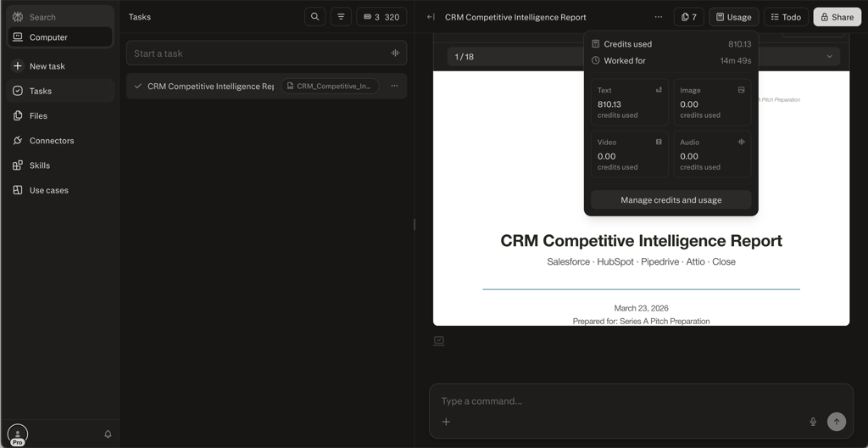Activate the microphone icon
The height and width of the screenshot is (448, 868).
pos(813,422)
